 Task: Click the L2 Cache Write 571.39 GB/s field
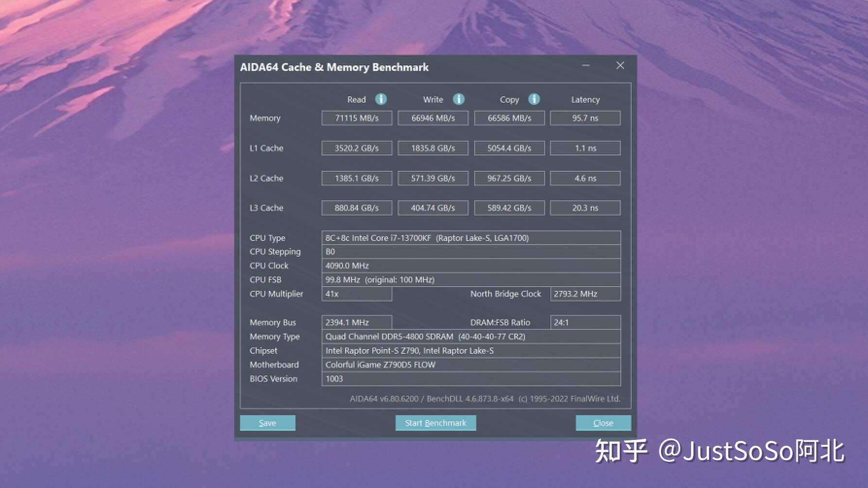433,178
